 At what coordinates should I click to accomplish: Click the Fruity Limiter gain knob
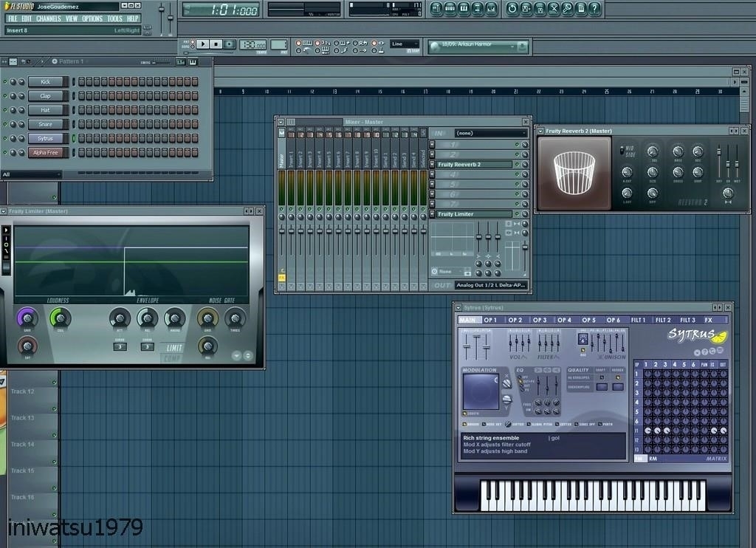point(27,318)
